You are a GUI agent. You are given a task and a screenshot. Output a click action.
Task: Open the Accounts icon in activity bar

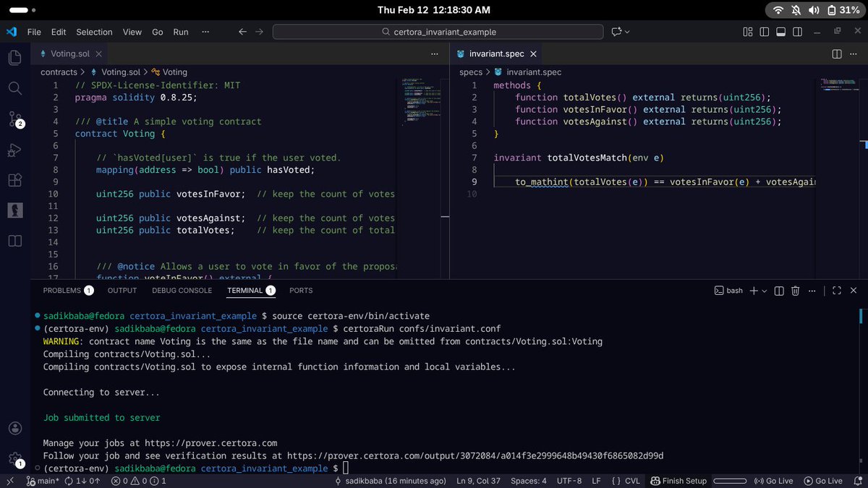point(14,428)
